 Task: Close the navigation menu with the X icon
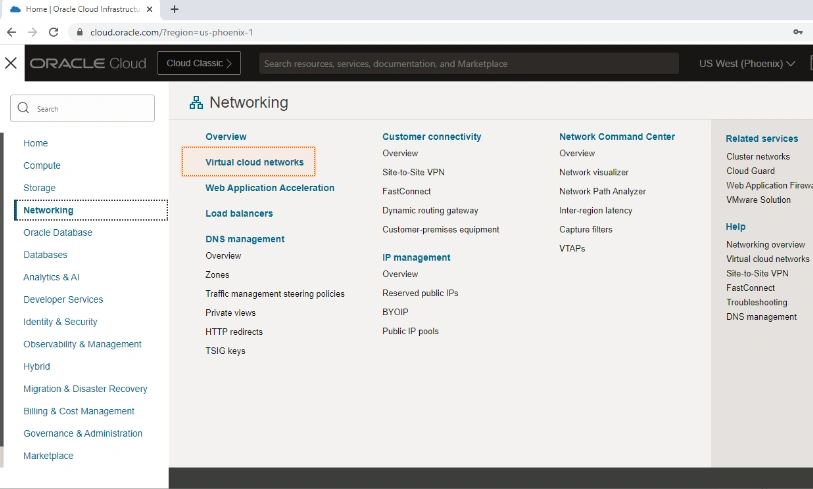[x=11, y=63]
